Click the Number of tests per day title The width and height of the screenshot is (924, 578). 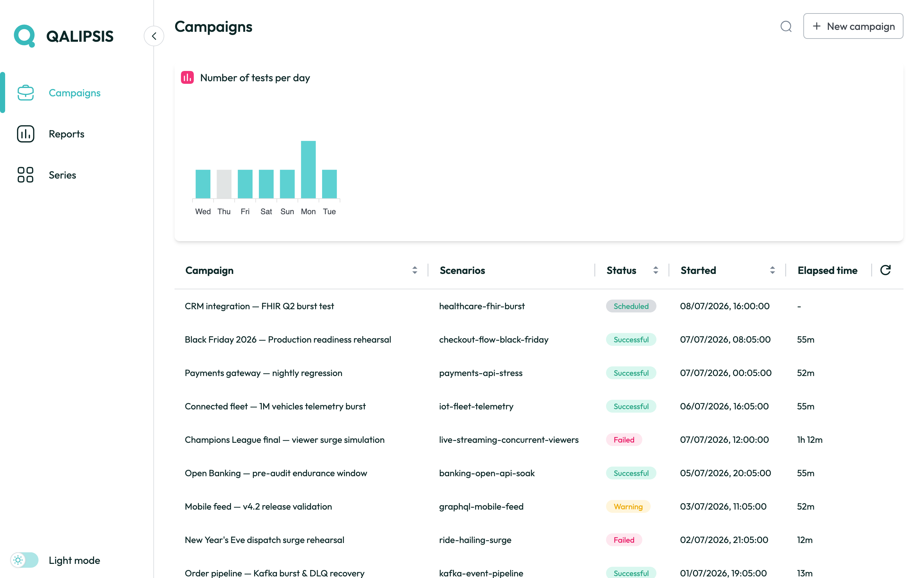[x=255, y=78]
